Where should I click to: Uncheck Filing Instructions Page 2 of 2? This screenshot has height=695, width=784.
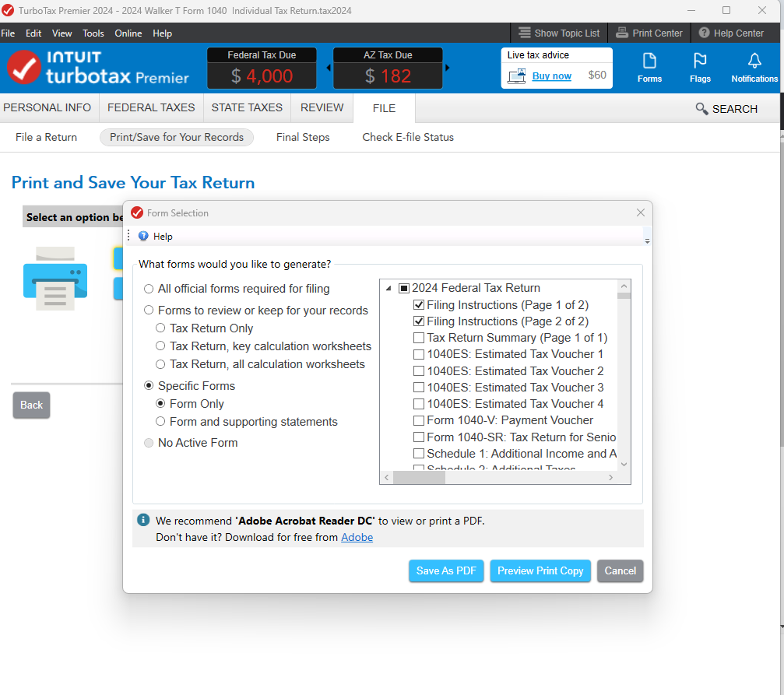(x=419, y=321)
